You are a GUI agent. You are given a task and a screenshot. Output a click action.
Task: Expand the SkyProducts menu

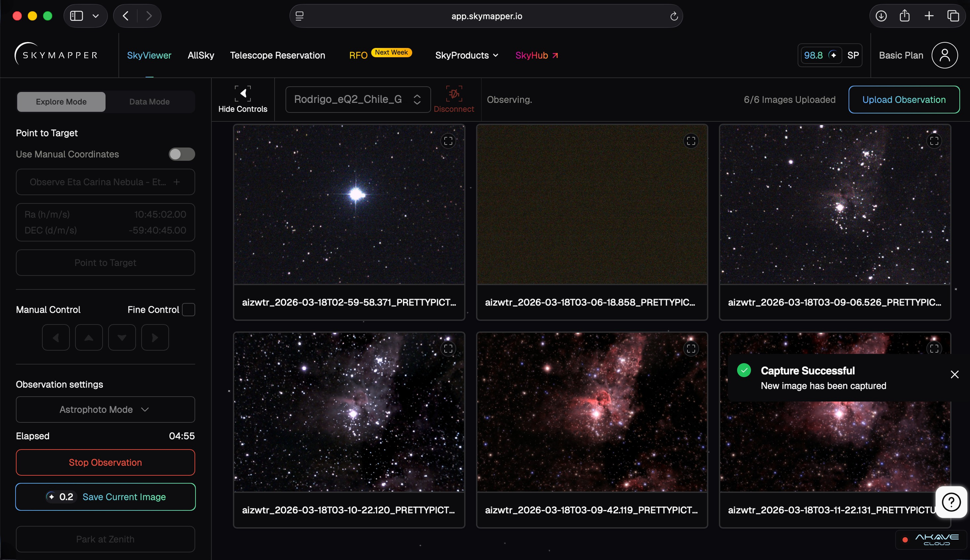(x=466, y=55)
